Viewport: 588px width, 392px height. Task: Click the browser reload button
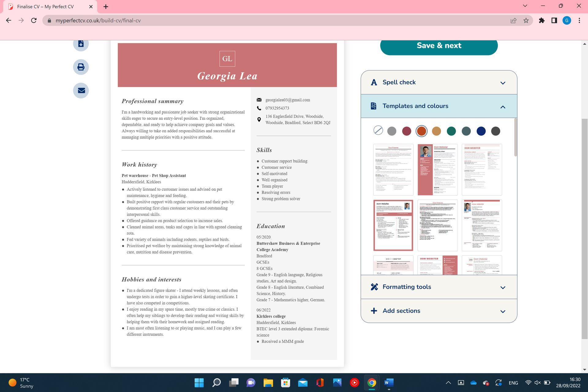coord(34,21)
